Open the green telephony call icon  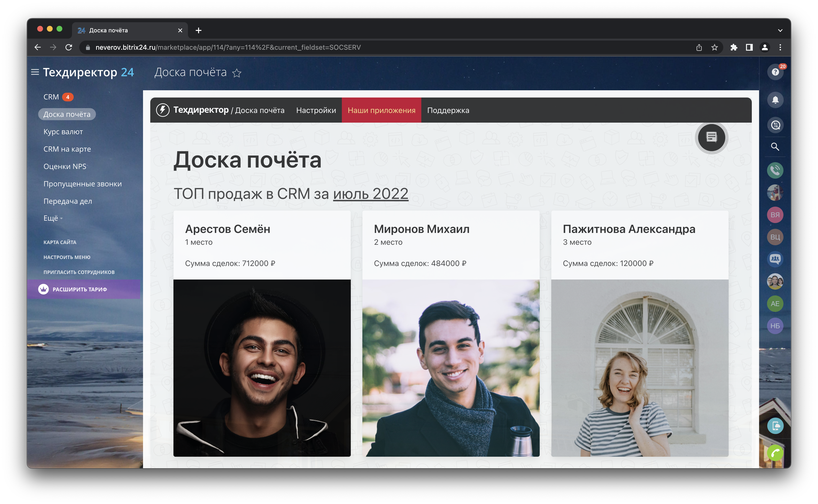pyautogui.click(x=775, y=170)
